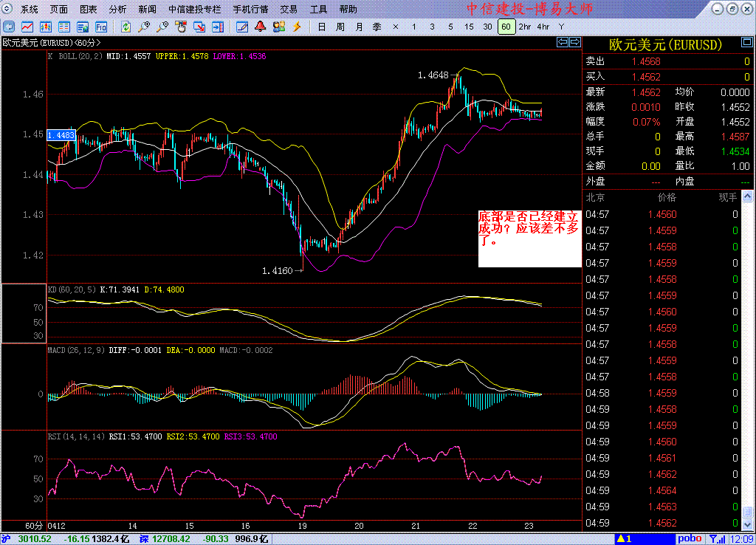The height and width of the screenshot is (545, 756).
Task: Go to previous symbol with left arrow icon
Action: click(x=562, y=42)
